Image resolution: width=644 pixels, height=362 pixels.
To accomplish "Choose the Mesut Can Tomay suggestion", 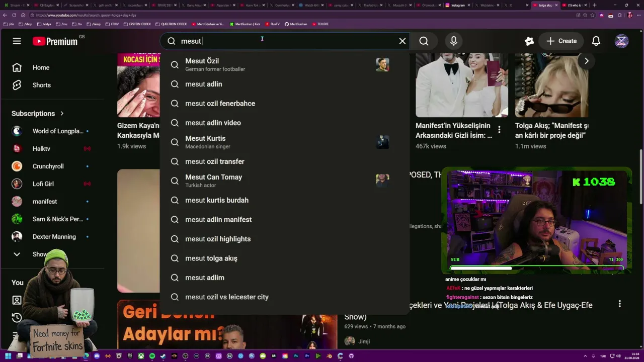I will [x=285, y=181].
